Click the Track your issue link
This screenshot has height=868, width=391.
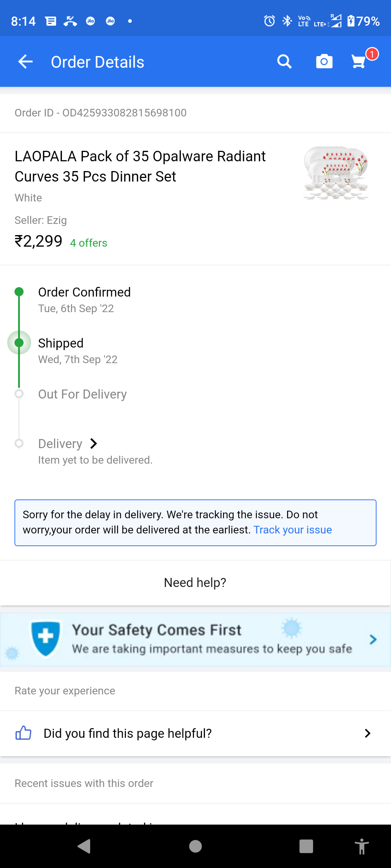(x=293, y=530)
